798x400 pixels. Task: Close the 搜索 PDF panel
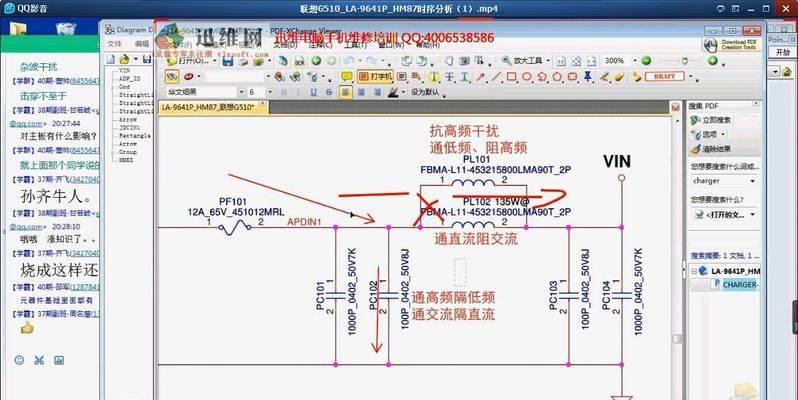pos(755,104)
